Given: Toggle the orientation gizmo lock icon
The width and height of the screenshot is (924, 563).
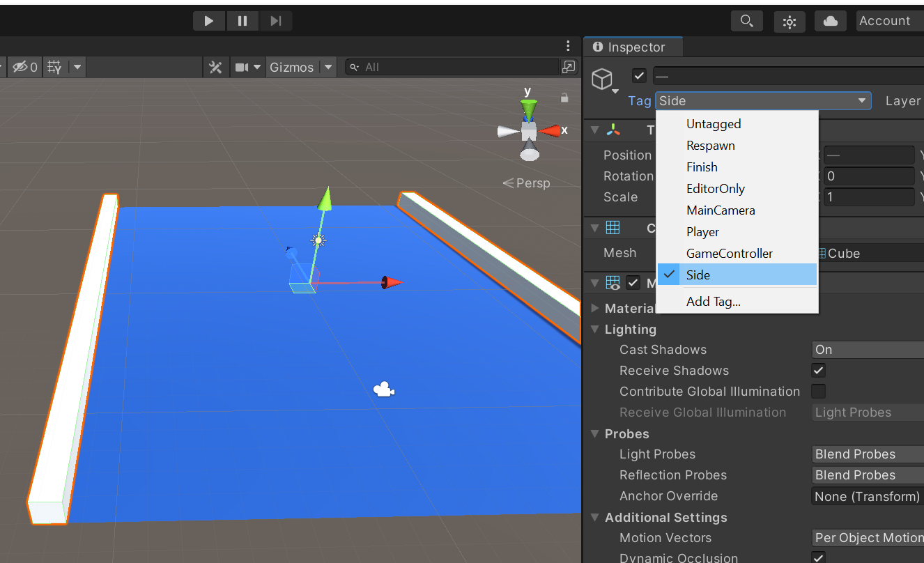Looking at the screenshot, I should (564, 98).
